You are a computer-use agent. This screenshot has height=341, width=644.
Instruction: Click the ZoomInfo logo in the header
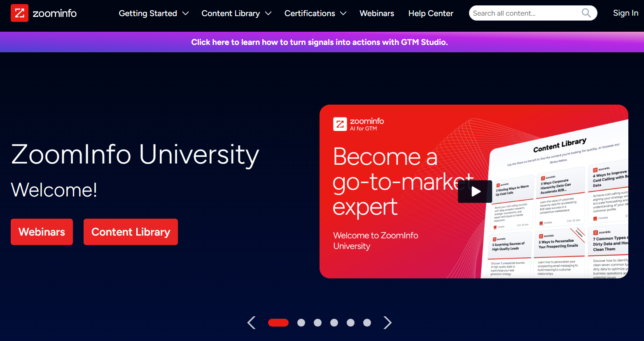click(44, 13)
